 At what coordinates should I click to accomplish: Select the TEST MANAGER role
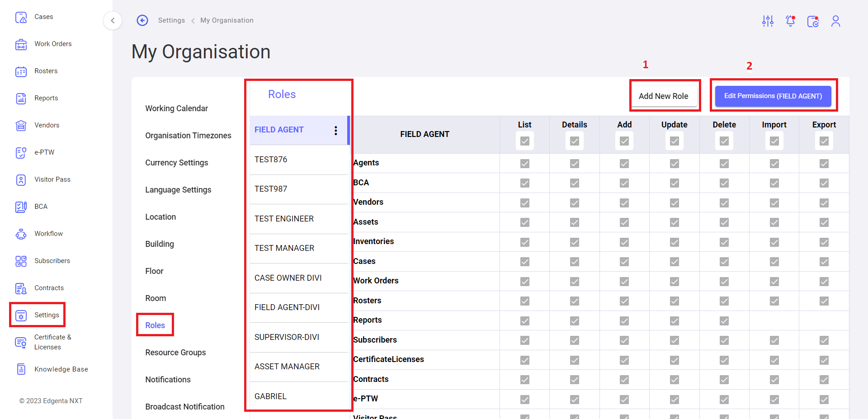pyautogui.click(x=284, y=248)
